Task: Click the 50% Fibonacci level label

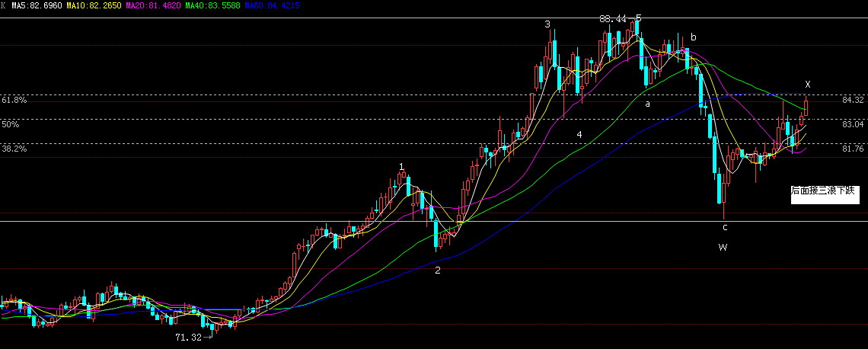Action: coord(10,125)
